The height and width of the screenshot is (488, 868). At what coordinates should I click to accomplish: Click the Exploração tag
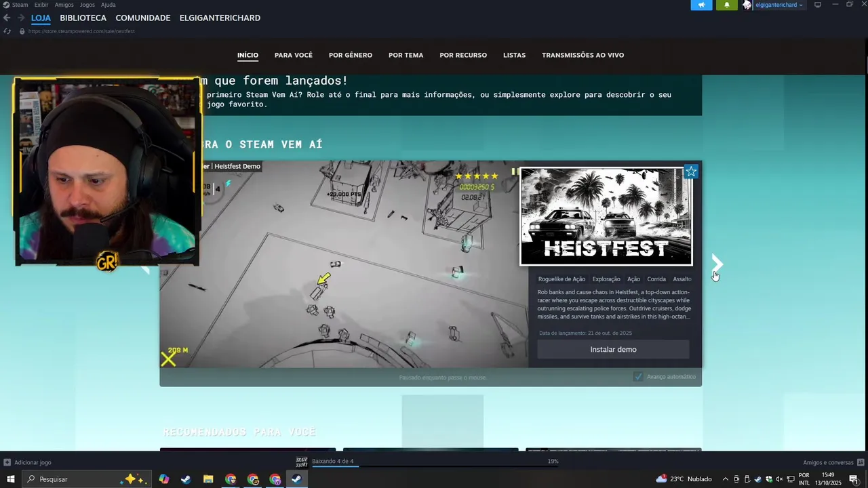tap(606, 279)
